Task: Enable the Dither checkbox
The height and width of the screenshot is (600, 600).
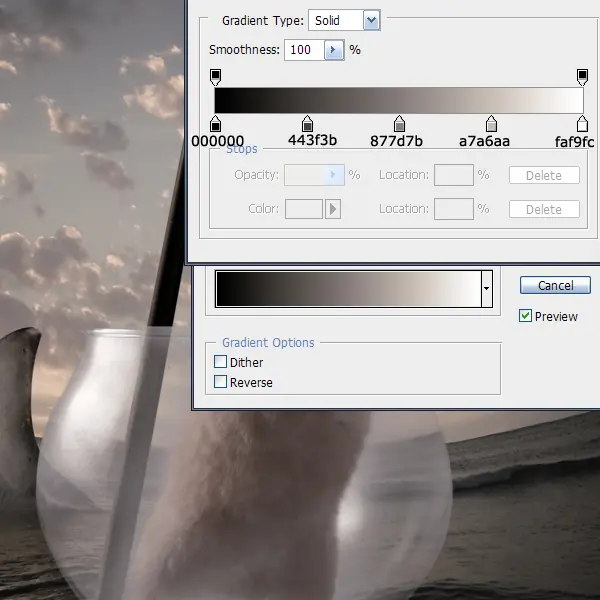Action: point(220,362)
